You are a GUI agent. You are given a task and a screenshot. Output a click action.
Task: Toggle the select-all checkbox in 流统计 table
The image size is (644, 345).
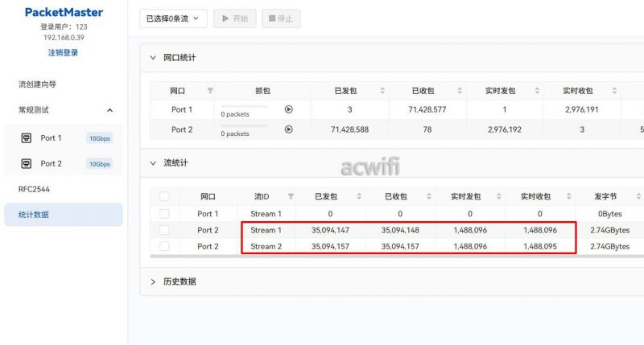165,196
